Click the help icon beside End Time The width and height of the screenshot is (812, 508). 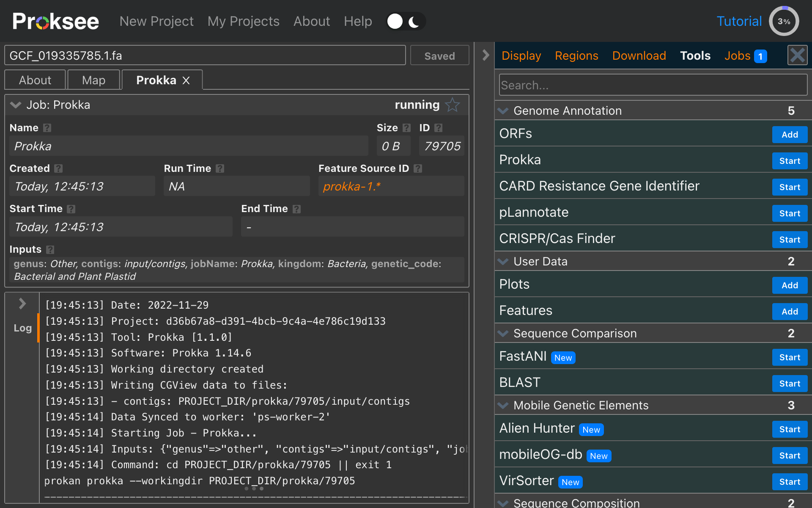(297, 209)
